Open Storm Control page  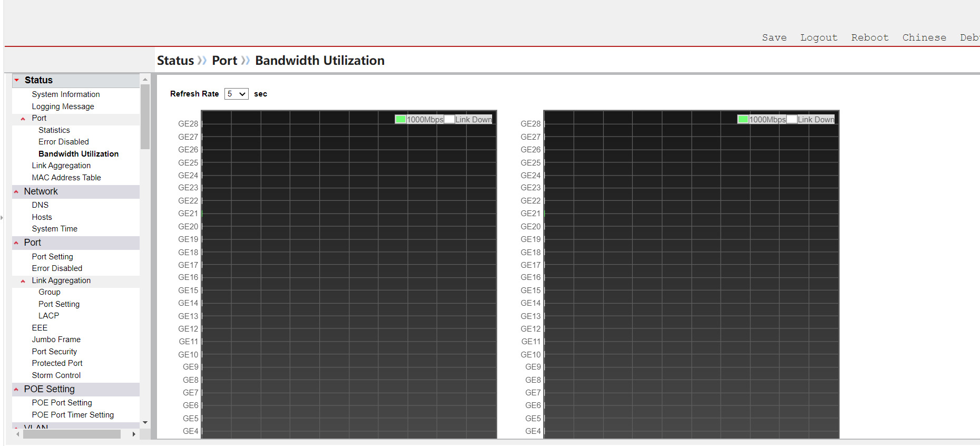[56, 375]
